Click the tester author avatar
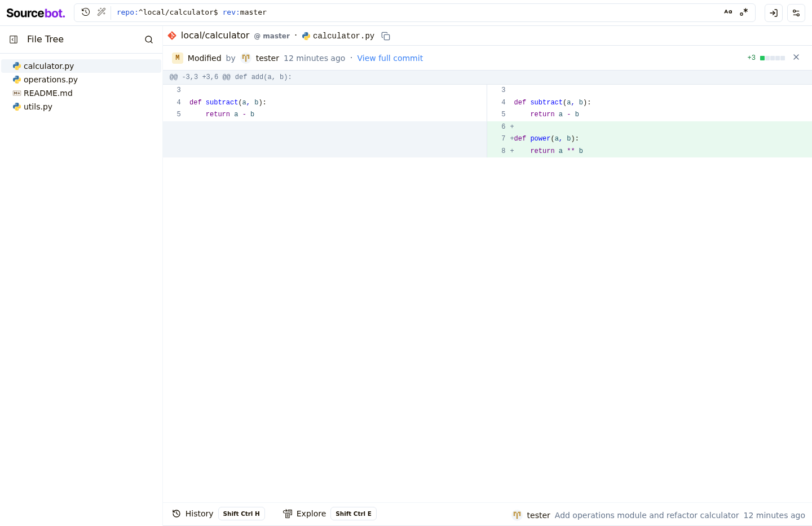This screenshot has width=812, height=526. click(x=246, y=58)
